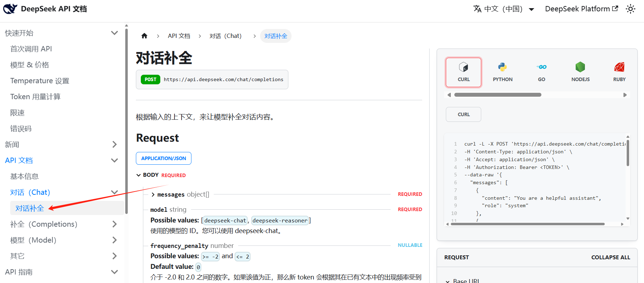
Task: Collapse the 快速开始 sidebar category
Action: pyautogui.click(x=114, y=33)
